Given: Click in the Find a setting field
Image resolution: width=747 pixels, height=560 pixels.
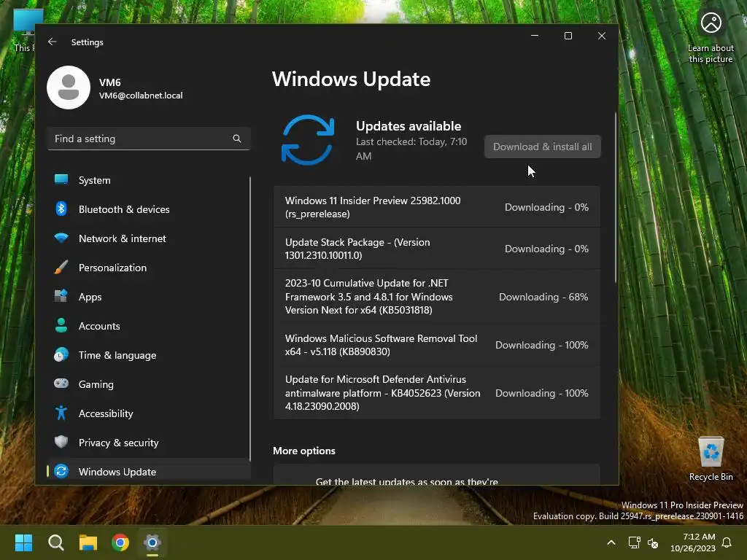Looking at the screenshot, I should coord(149,139).
